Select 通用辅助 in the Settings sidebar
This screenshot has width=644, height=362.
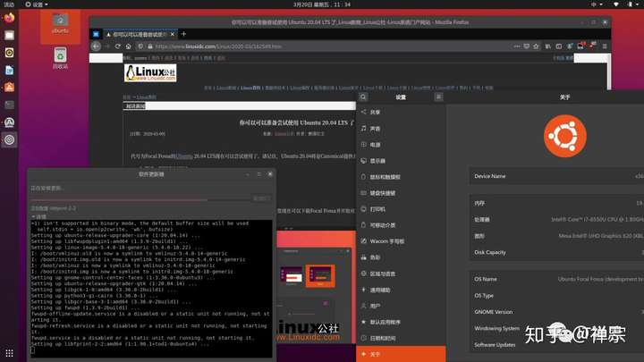401,290
